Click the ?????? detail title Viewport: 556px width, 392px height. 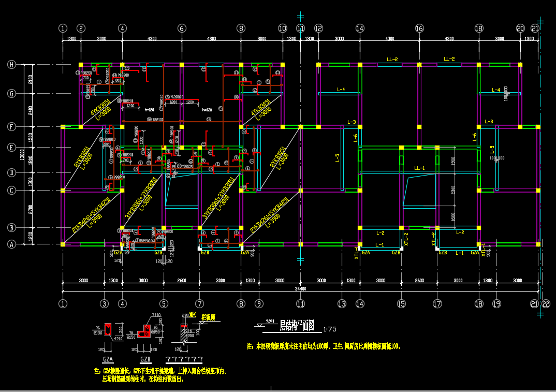click(x=184, y=359)
